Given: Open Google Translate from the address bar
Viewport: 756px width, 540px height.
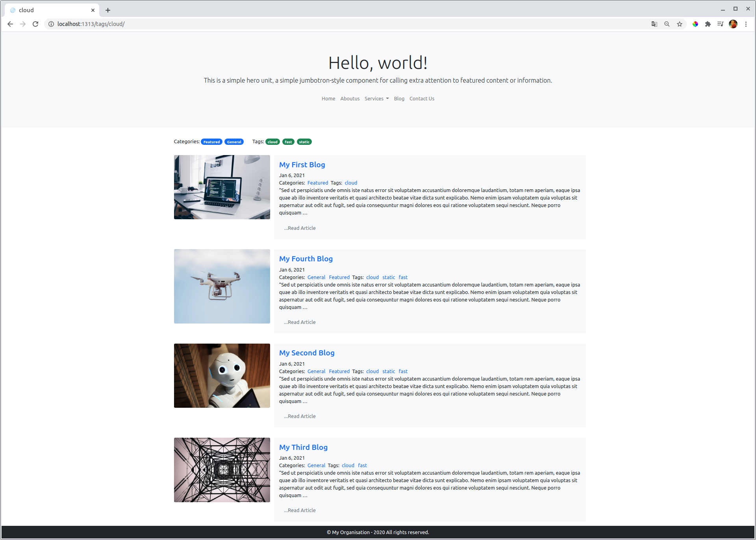Looking at the screenshot, I should pos(654,24).
